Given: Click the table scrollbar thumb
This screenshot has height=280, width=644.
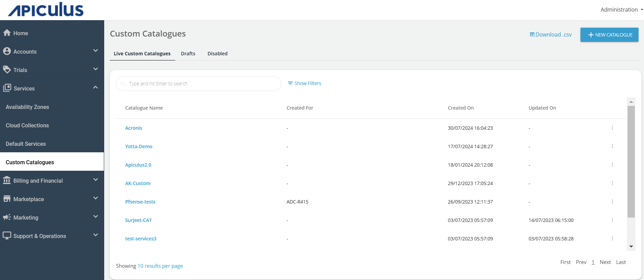Looking at the screenshot, I should click(631, 162).
